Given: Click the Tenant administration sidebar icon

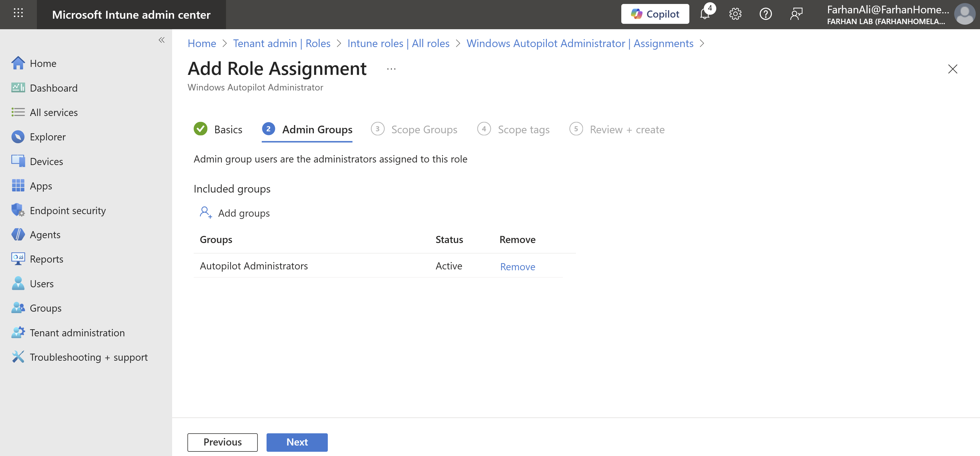Looking at the screenshot, I should tap(18, 333).
